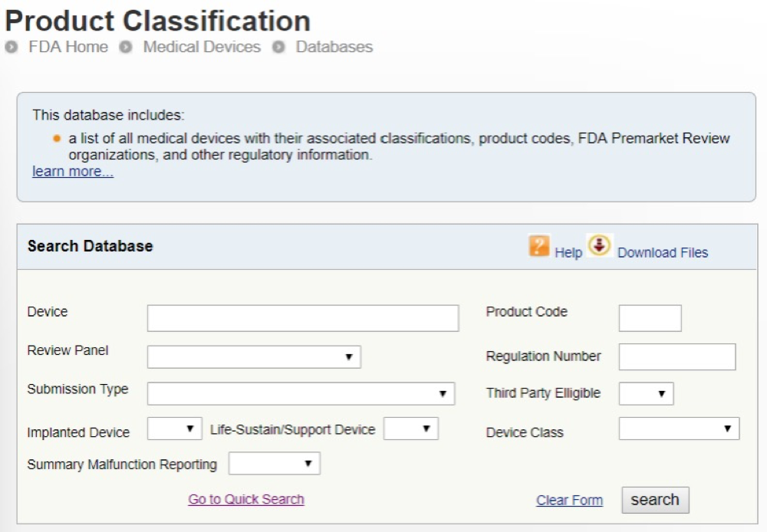Open the Review Panel dropdown

click(x=254, y=357)
